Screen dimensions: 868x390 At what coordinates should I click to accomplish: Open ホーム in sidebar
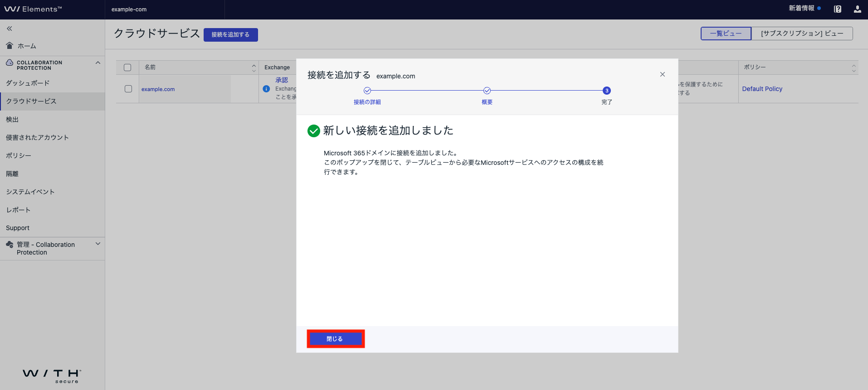tap(27, 46)
